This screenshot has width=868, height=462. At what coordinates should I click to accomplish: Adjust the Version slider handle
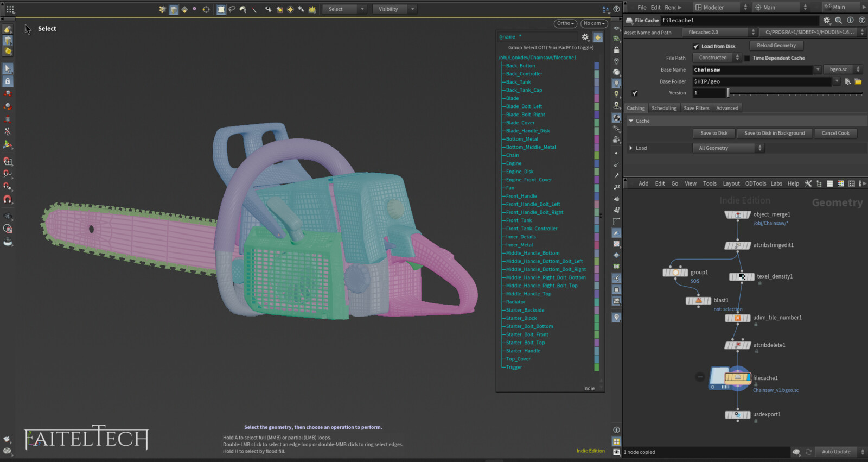pos(728,93)
